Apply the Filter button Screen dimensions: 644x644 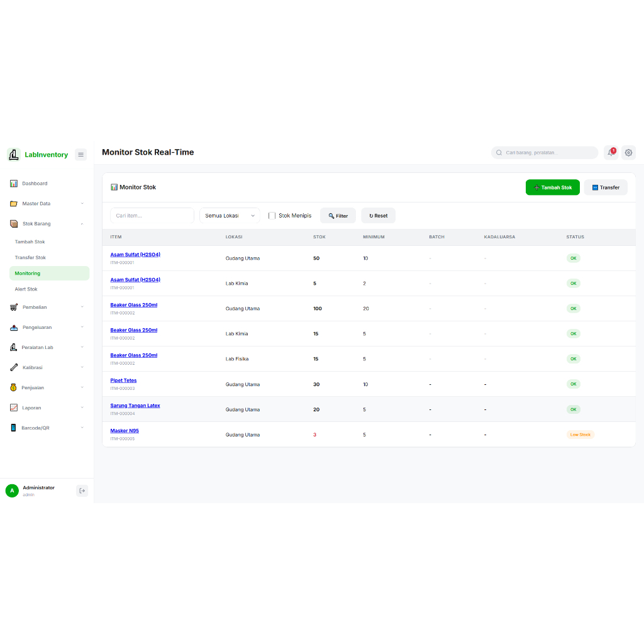338,216
